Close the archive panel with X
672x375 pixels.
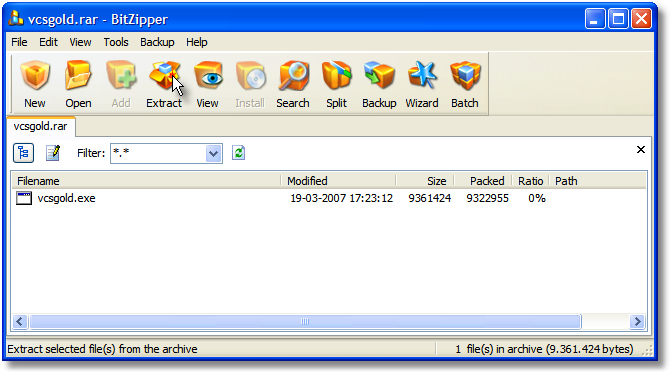[x=641, y=150]
